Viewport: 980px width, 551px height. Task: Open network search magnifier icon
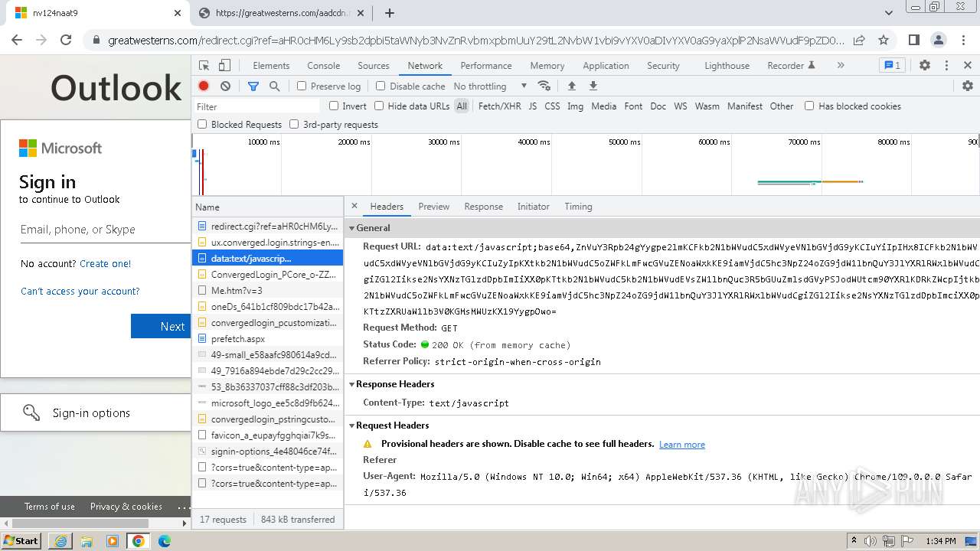(275, 86)
